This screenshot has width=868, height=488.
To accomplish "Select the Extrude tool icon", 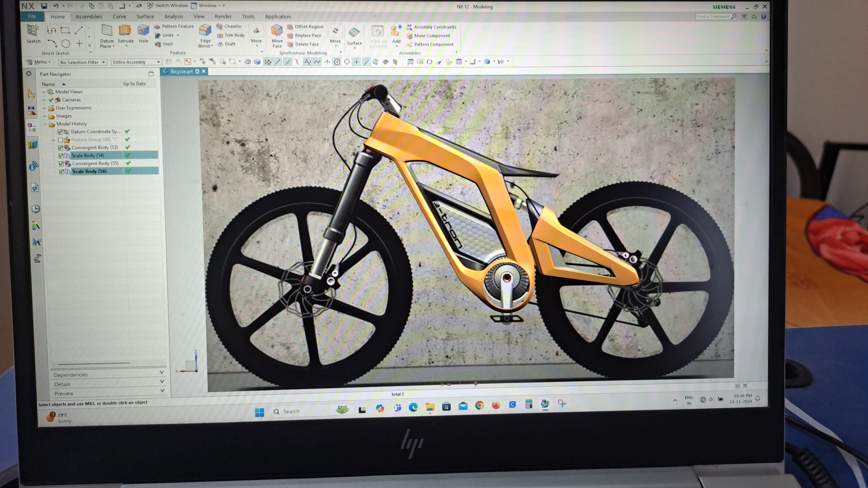I will pos(125,31).
